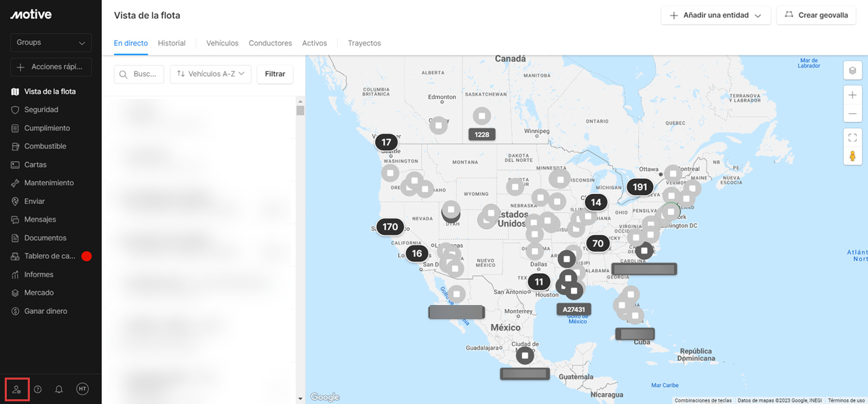Expand the Añadir una entidad dropdown

point(716,16)
